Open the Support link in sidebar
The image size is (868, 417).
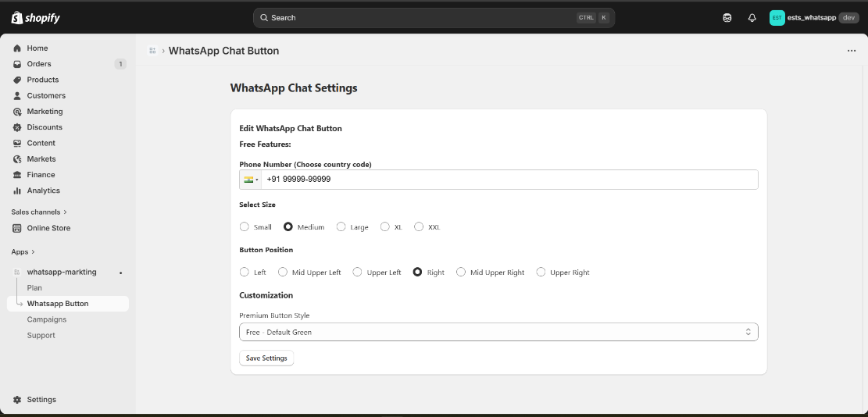coord(41,336)
